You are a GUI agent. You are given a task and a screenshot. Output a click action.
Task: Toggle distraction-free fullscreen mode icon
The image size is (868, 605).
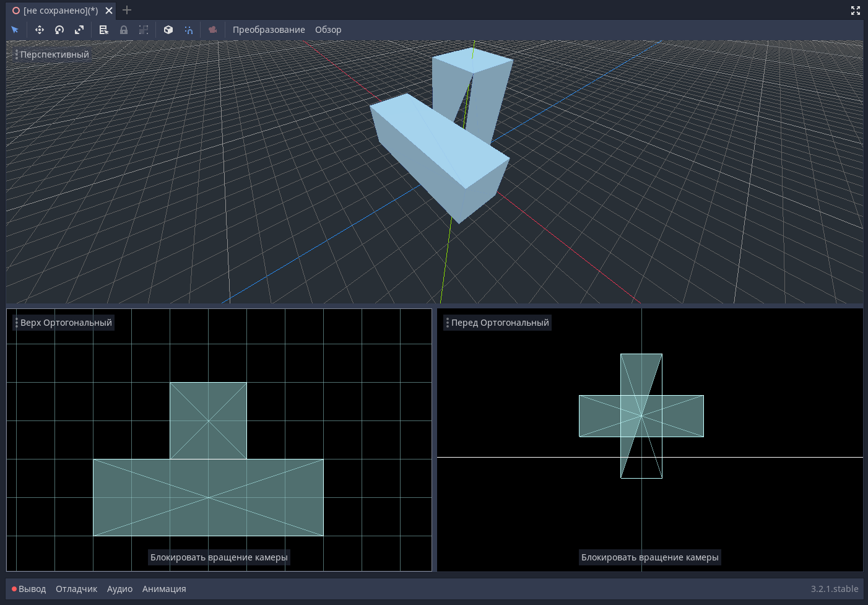[x=856, y=11]
